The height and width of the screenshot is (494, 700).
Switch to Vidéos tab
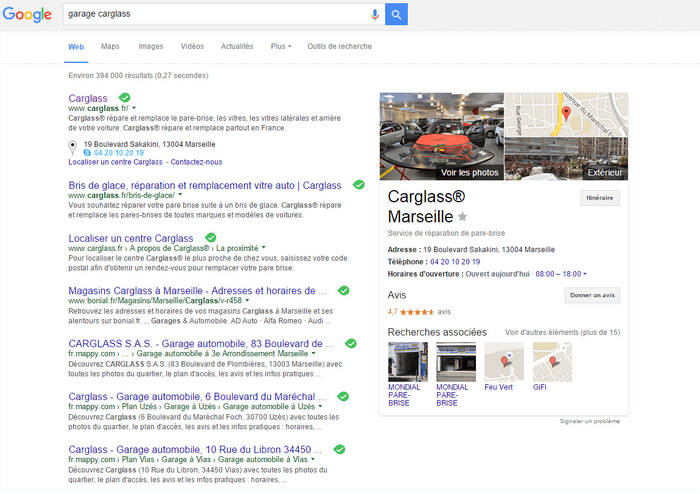coord(192,46)
